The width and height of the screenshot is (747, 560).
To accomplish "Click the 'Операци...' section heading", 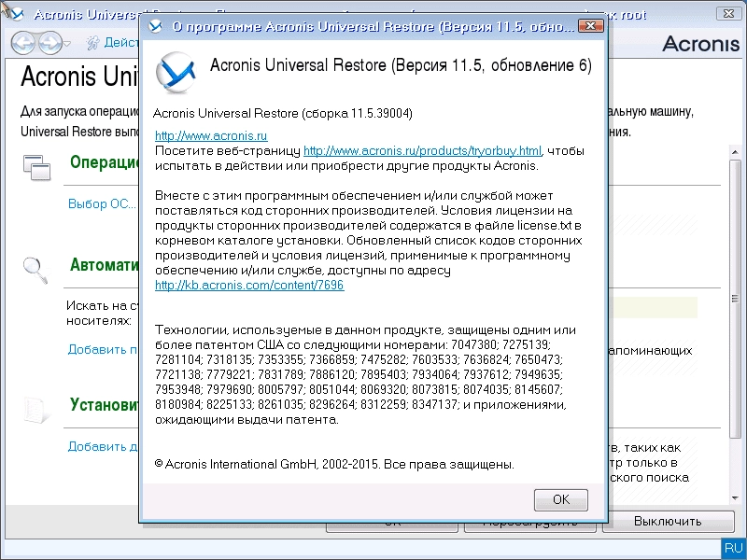I will pos(104,161).
